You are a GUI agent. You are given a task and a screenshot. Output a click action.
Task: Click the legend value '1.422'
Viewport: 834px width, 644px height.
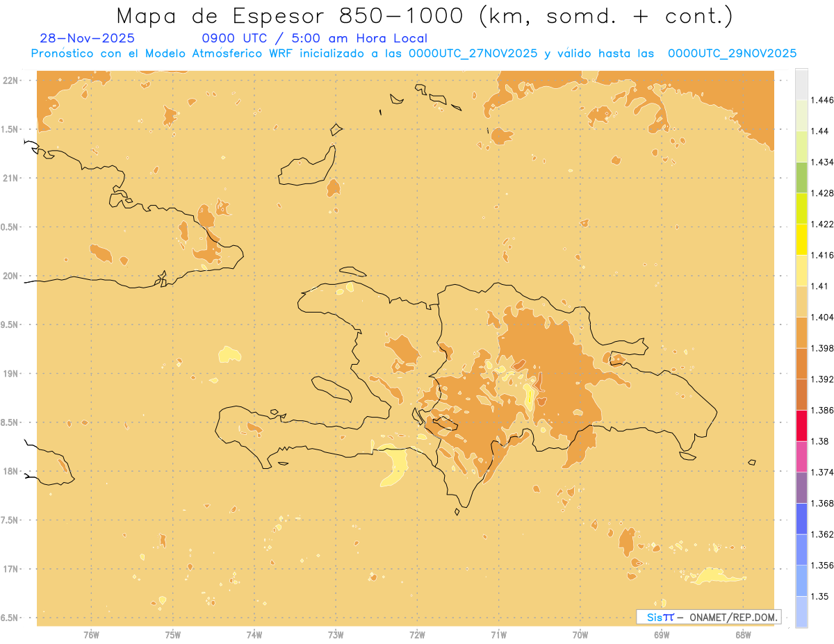(x=822, y=224)
